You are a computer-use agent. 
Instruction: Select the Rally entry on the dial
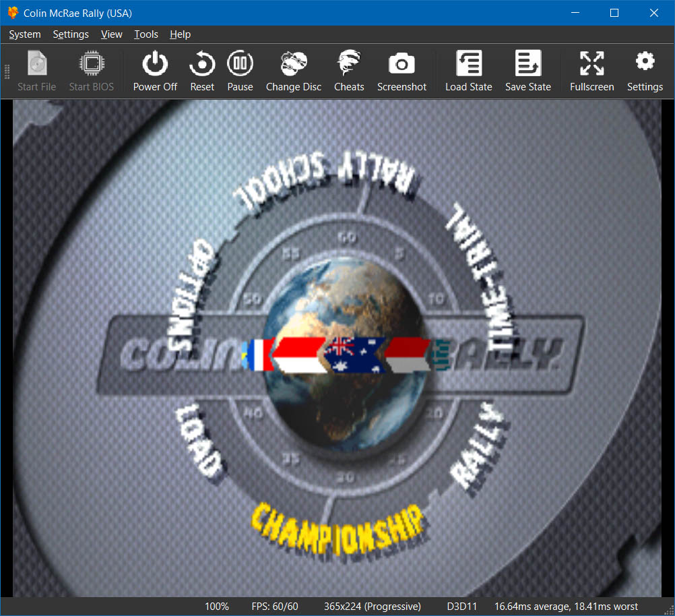(x=478, y=446)
